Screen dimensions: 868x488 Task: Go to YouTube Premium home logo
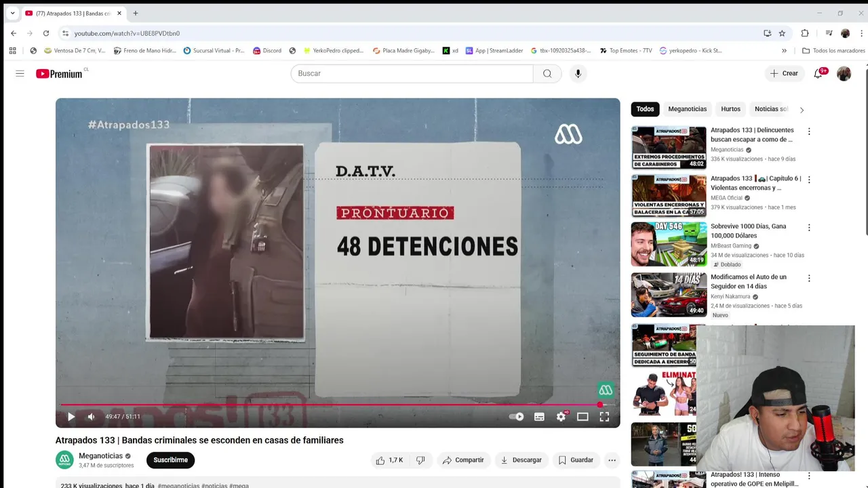[60, 73]
